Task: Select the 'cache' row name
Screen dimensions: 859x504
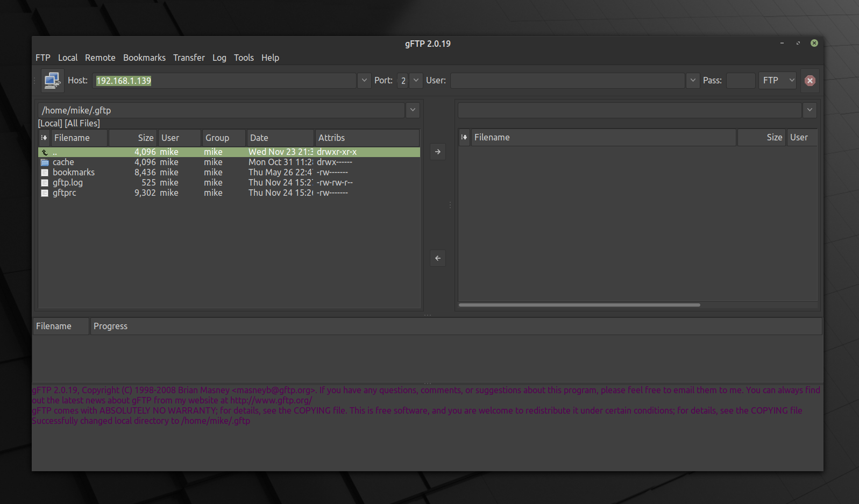Action: coord(63,162)
